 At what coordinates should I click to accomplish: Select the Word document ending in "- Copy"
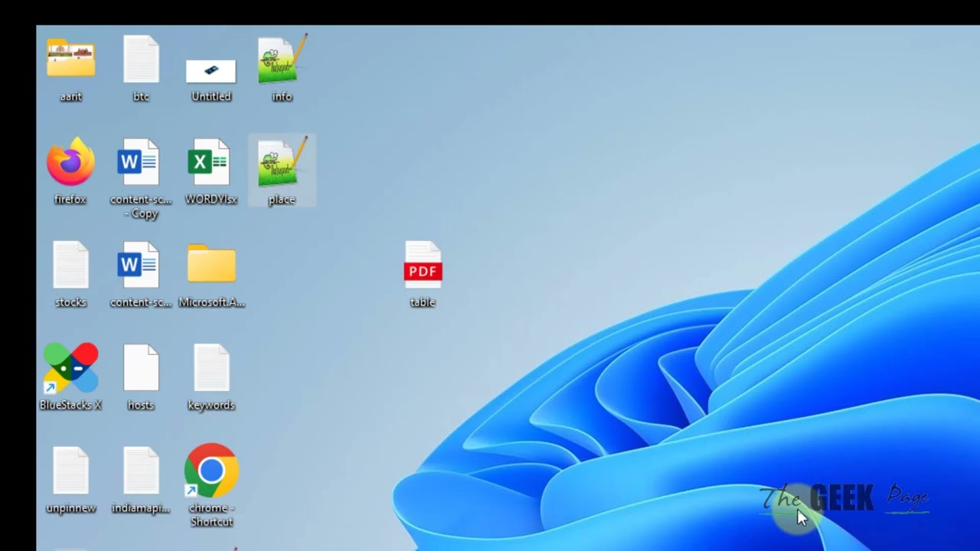[x=139, y=161]
